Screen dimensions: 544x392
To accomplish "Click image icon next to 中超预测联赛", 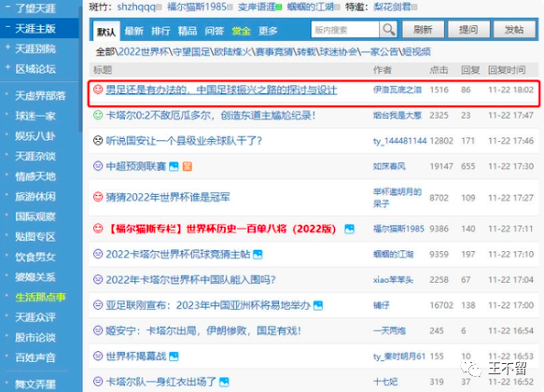I will (x=174, y=166).
